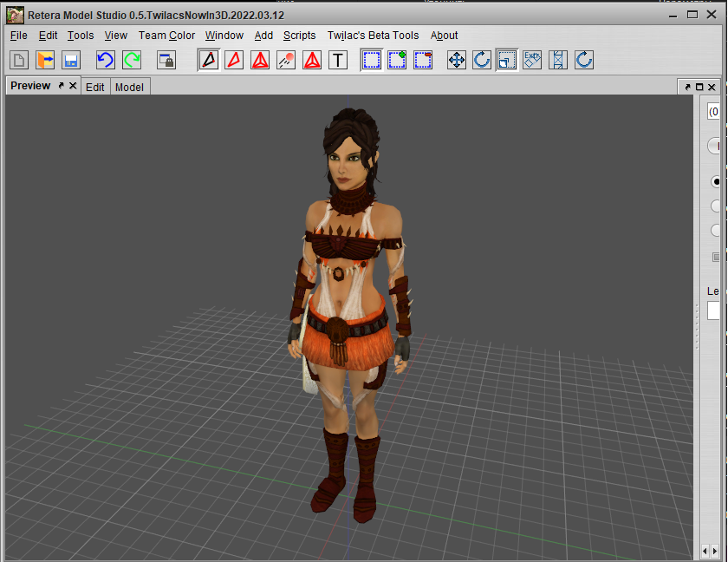Activate the Extend tool icon
This screenshot has height=562, width=728.
[558, 61]
